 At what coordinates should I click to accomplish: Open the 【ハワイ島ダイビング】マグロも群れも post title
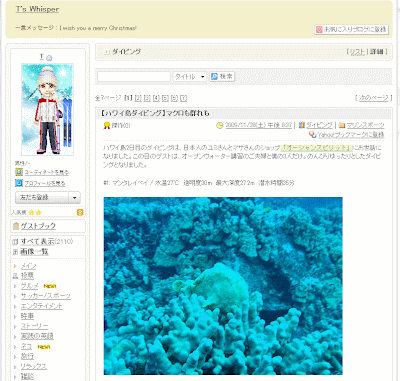155,113
